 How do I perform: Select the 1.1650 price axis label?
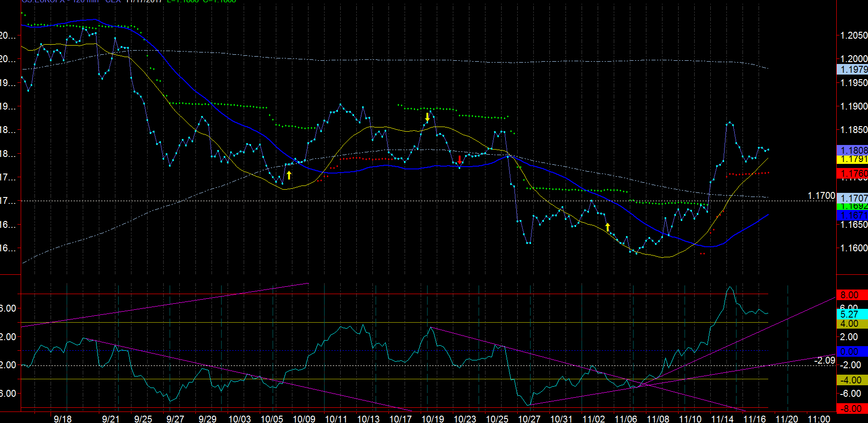click(854, 225)
